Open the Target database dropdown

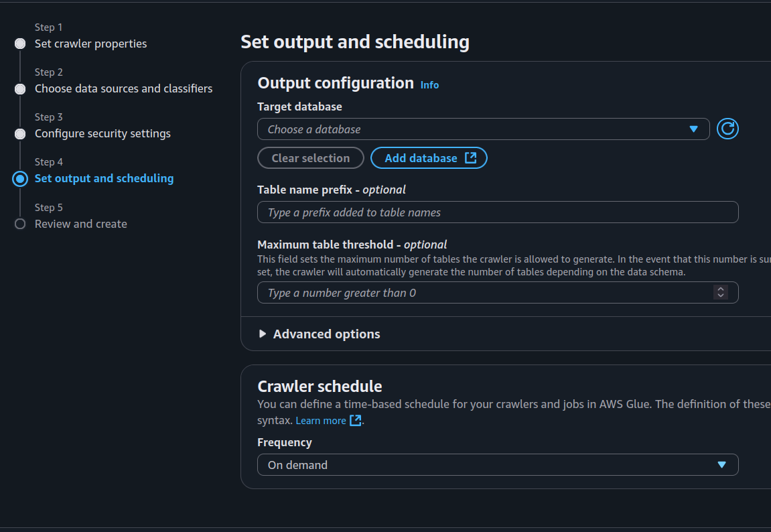click(482, 129)
